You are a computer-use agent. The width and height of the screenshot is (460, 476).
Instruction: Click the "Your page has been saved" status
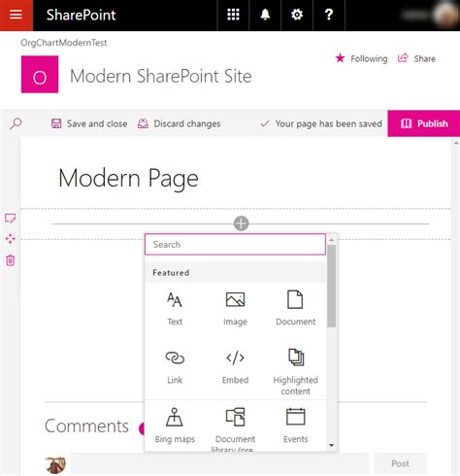point(321,123)
